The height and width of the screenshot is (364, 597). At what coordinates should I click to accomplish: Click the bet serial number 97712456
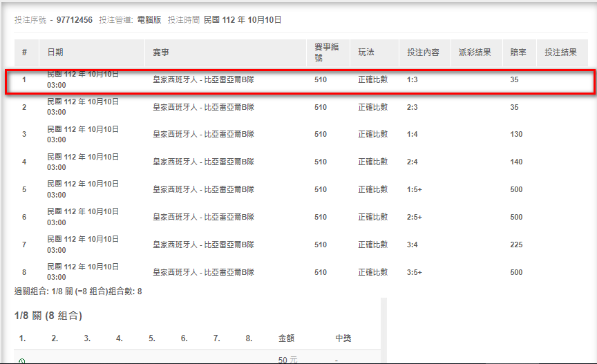coord(74,20)
